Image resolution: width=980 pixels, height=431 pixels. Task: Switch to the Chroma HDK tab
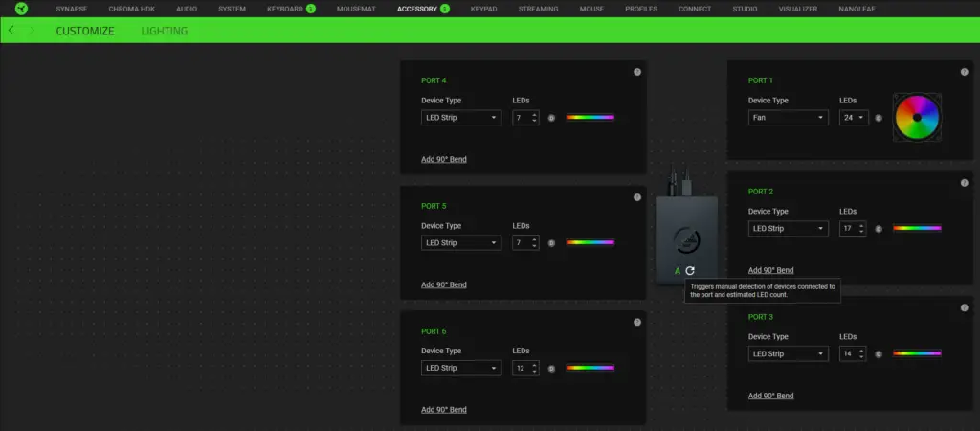click(132, 9)
